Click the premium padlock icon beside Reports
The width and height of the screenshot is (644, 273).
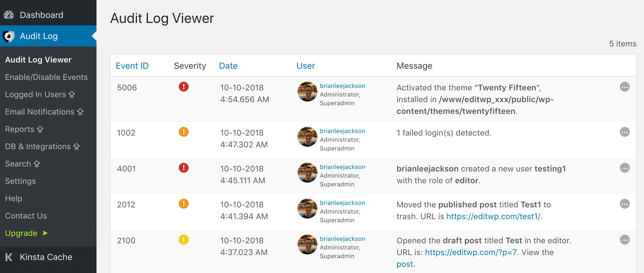point(40,129)
